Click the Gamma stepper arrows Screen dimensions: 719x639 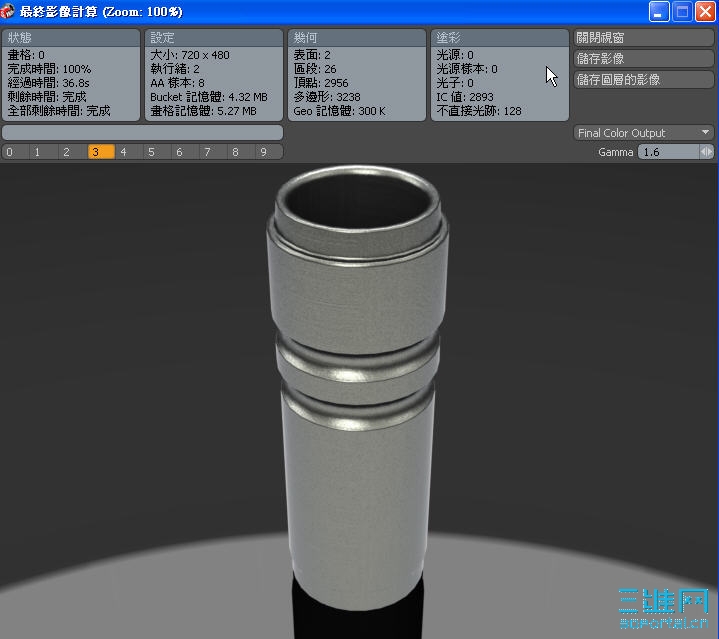pyautogui.click(x=707, y=152)
